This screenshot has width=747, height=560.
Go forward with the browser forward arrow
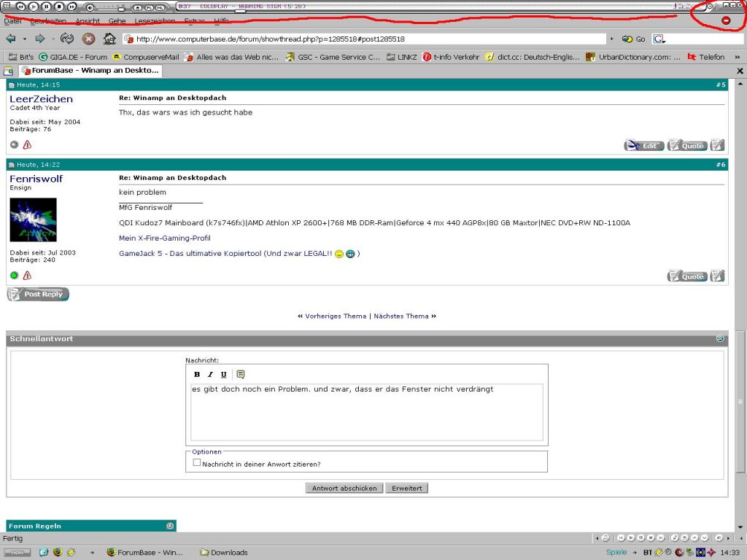40,39
